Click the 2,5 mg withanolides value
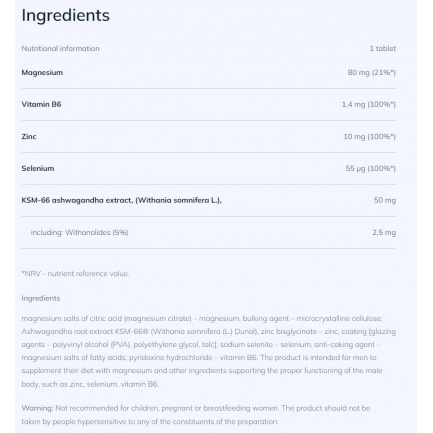433x433 pixels. 384,232
